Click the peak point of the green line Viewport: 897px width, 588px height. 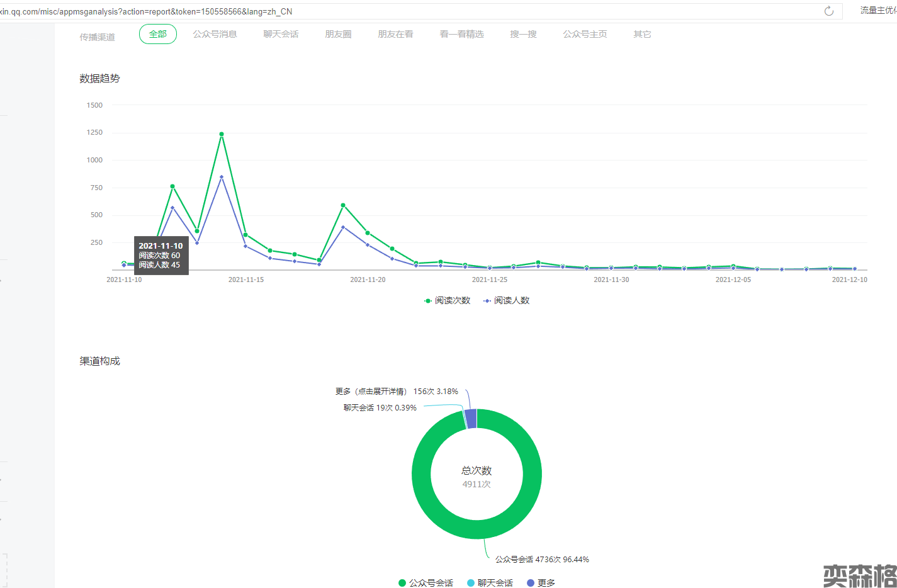point(222,134)
